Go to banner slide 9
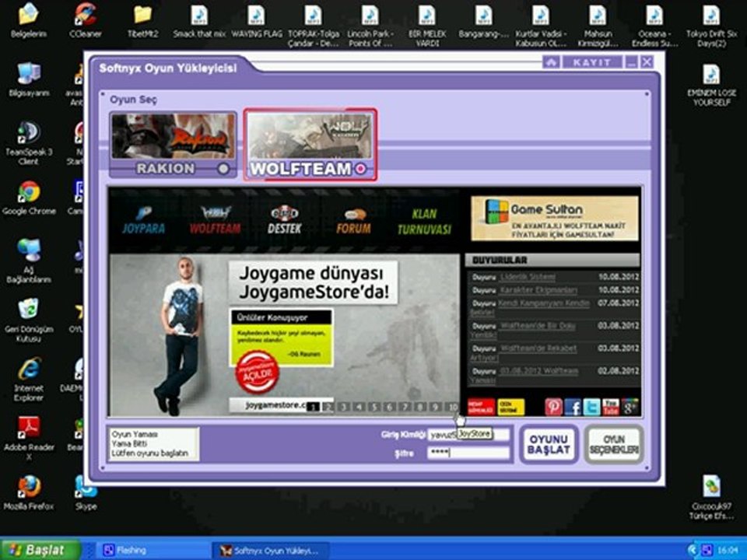 click(x=436, y=407)
